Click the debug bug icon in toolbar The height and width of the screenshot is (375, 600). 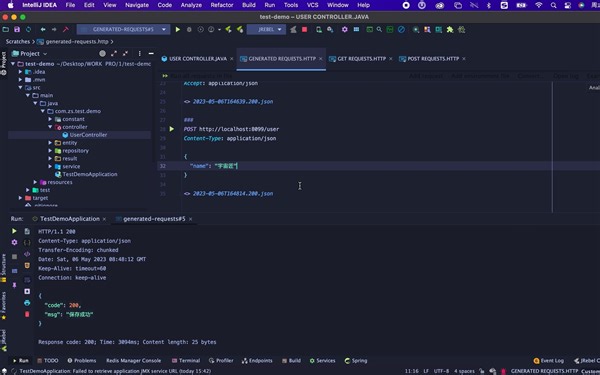pyautogui.click(x=189, y=29)
